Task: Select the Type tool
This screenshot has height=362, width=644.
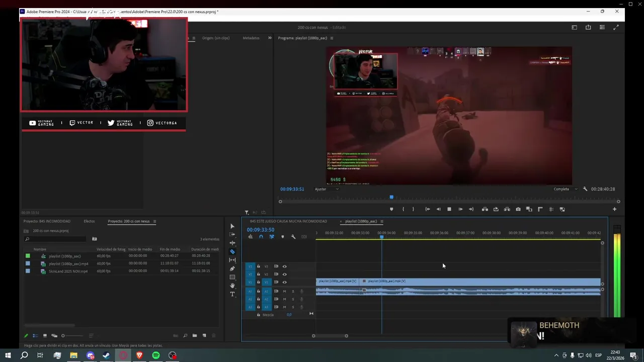Action: tap(232, 295)
